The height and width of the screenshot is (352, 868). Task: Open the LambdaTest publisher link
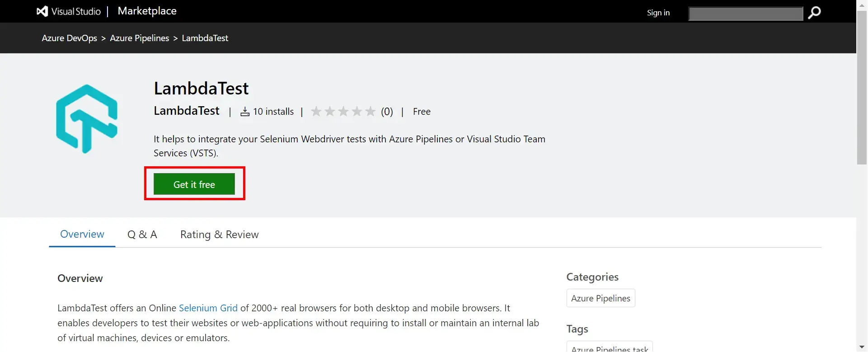187,111
